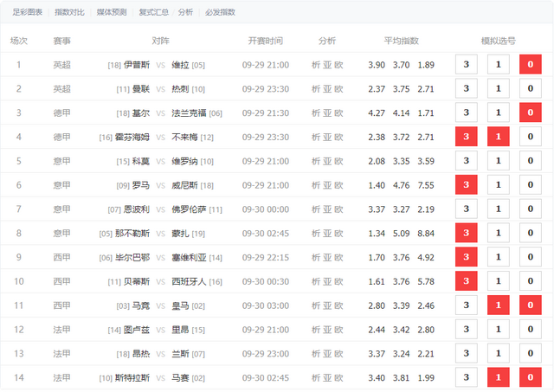Toggle option 1 in 霍芬海姆 vs 不来梅 row

coord(498,137)
